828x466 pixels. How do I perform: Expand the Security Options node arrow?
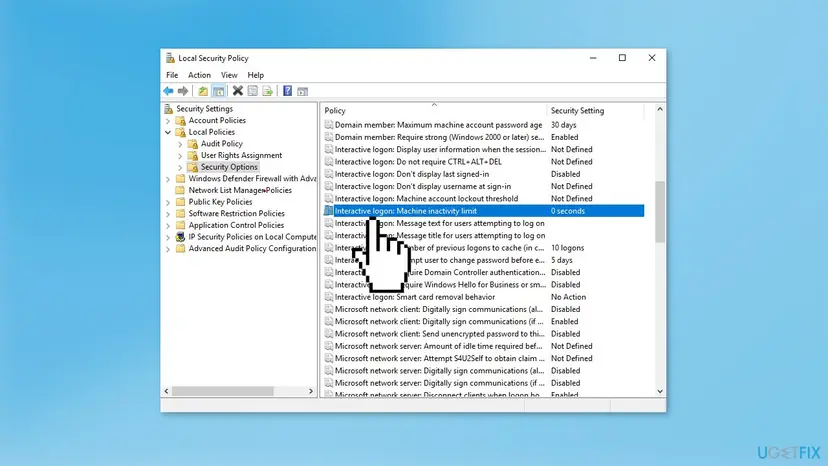pyautogui.click(x=180, y=167)
